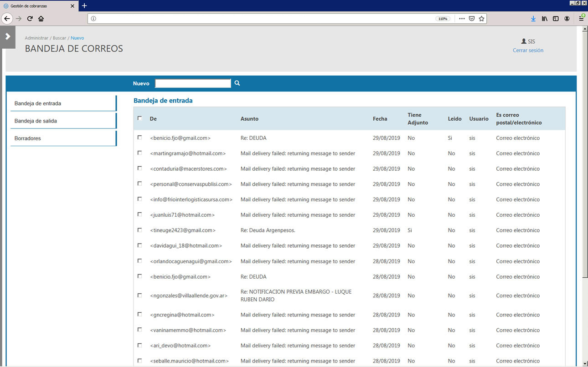Click sender tineuge2423@gmail.com
Viewport: 588px width, 367px height.
coord(182,230)
